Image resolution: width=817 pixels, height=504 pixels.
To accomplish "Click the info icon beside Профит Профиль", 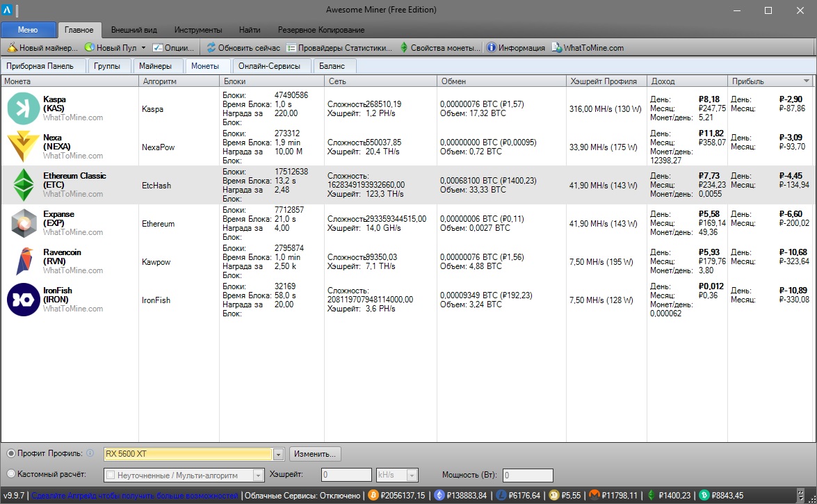I will (90, 453).
